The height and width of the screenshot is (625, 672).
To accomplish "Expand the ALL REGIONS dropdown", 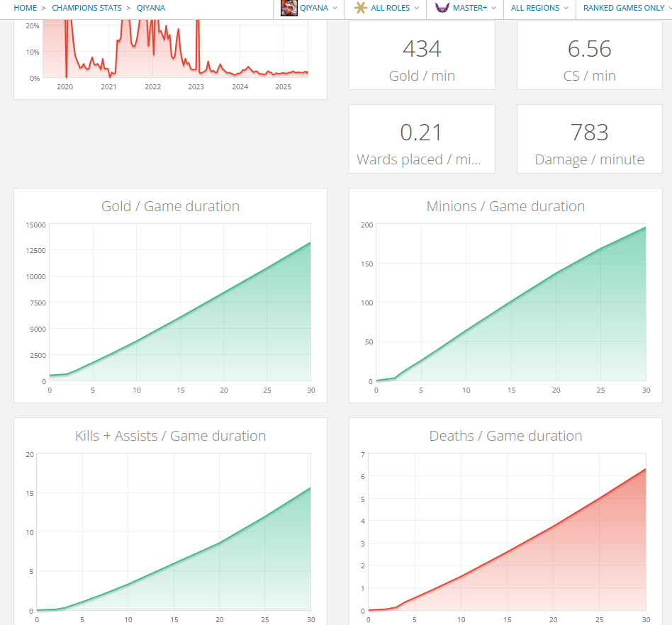I will coord(539,8).
